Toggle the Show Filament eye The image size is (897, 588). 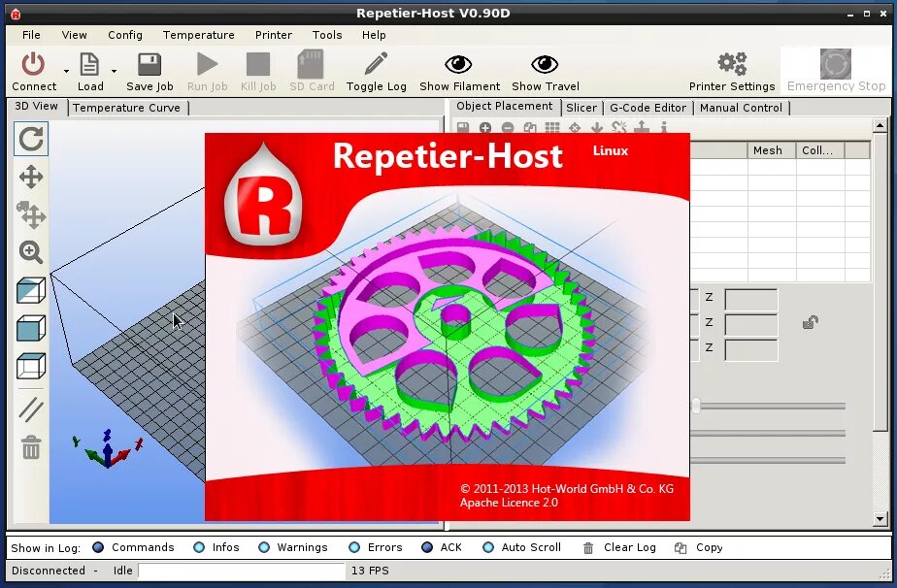coord(459,65)
